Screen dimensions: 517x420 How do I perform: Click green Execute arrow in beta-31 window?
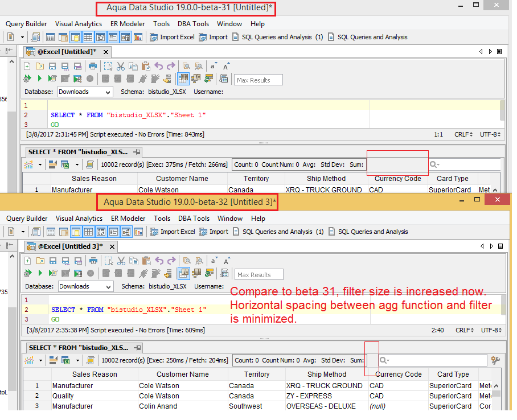(x=39, y=79)
